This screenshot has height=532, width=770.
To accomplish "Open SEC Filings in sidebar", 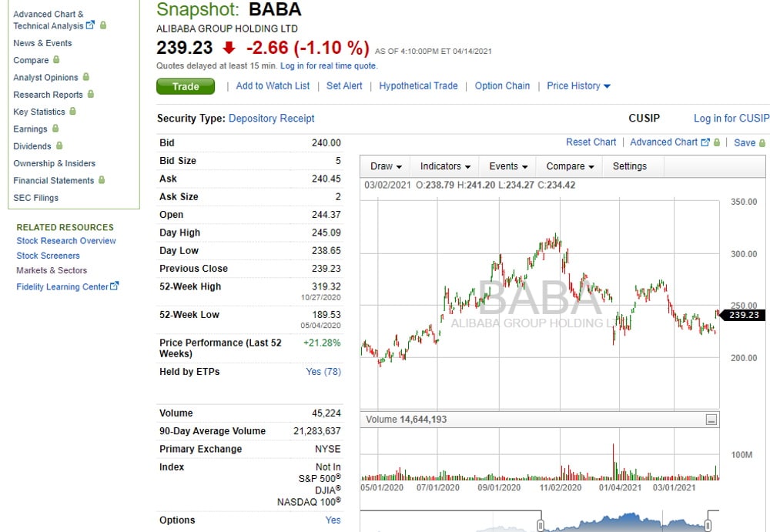I will click(x=36, y=198).
